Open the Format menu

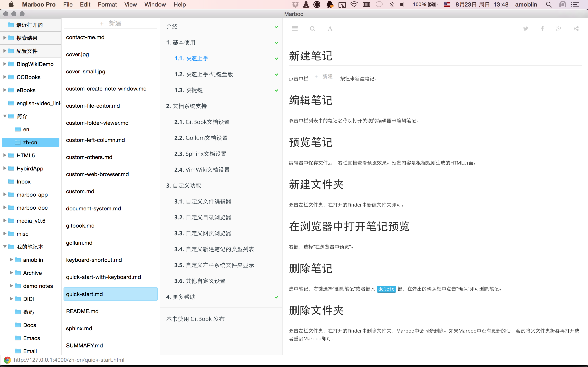(107, 4)
